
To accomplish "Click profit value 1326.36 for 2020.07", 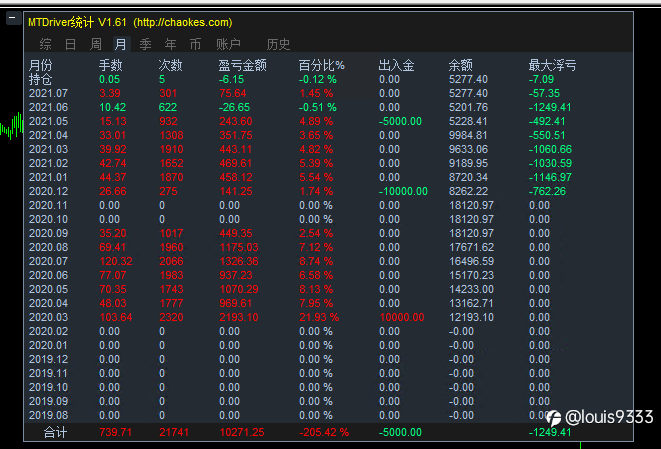I will pos(239,261).
